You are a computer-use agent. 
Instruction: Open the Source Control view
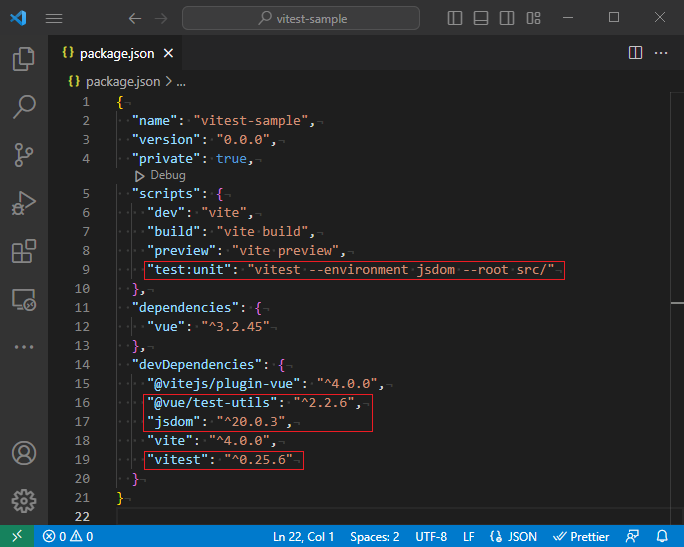(x=24, y=154)
